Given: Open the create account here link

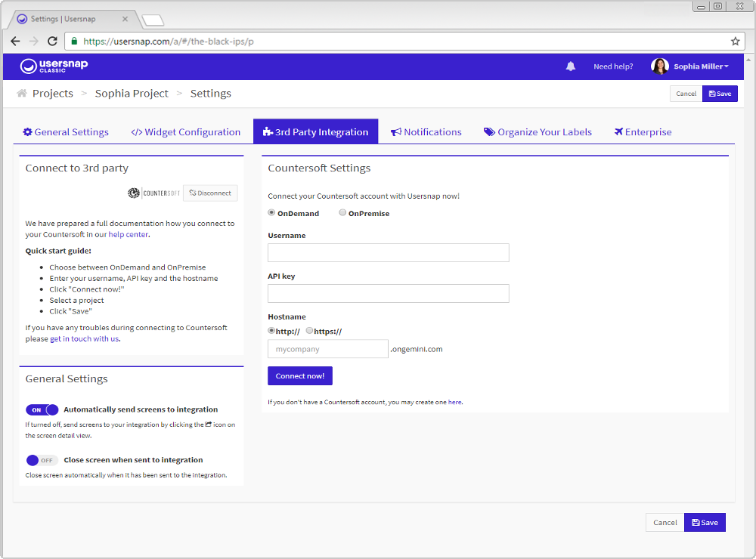Looking at the screenshot, I should pos(454,402).
